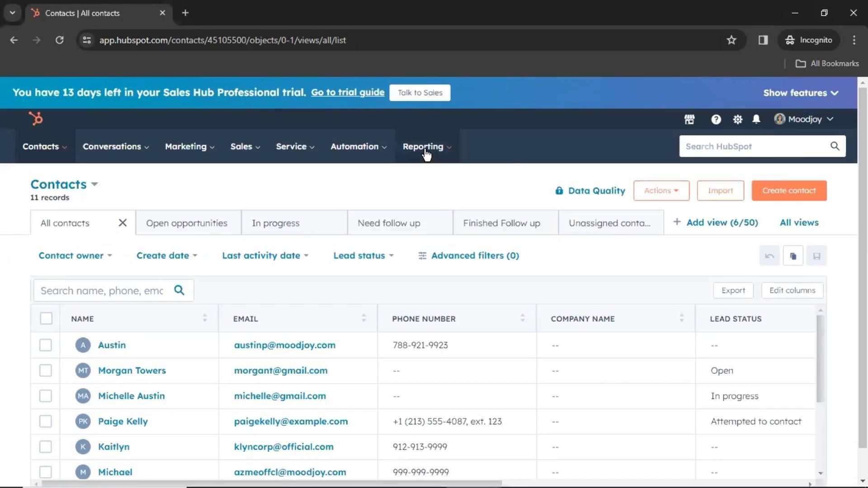This screenshot has width=868, height=488.
Task: Select the Morgan Towers row checkbox
Action: (x=46, y=371)
